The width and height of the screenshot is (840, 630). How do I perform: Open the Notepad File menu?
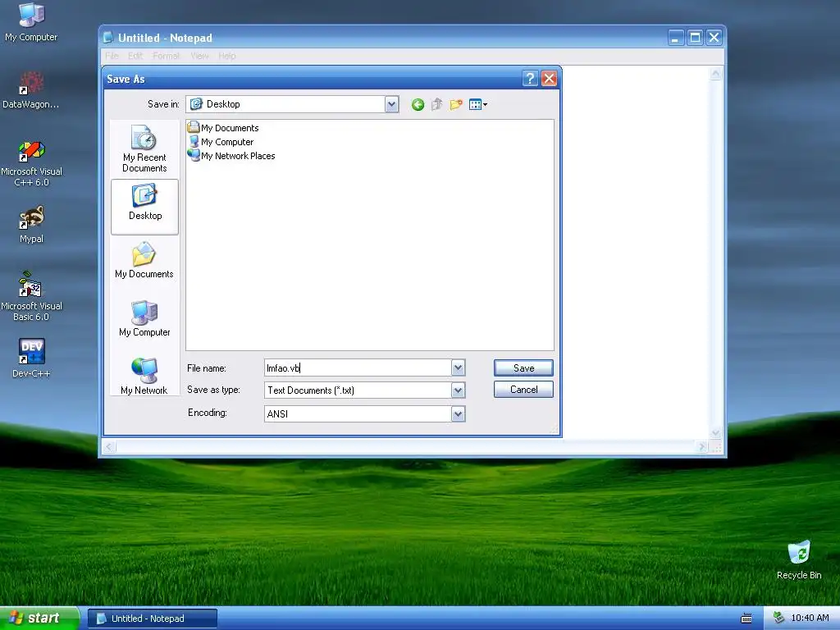[x=112, y=56]
